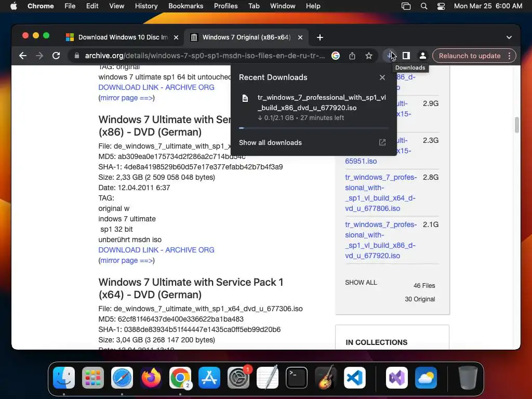Click the browser back arrow
The height and width of the screenshot is (399, 532).
23,56
